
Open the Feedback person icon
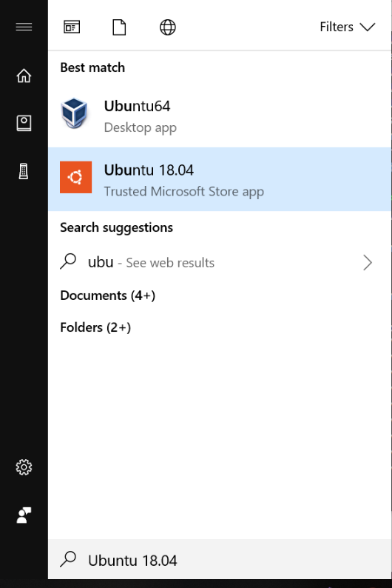pos(24,515)
